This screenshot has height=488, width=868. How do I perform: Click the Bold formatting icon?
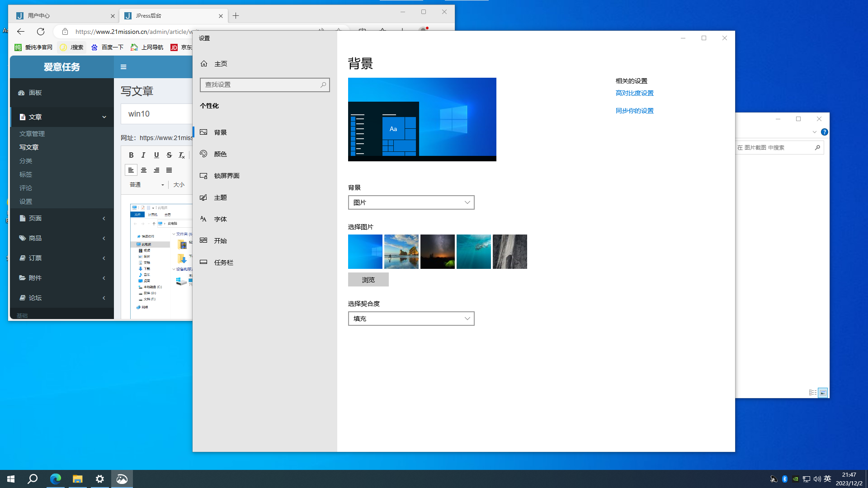click(131, 155)
